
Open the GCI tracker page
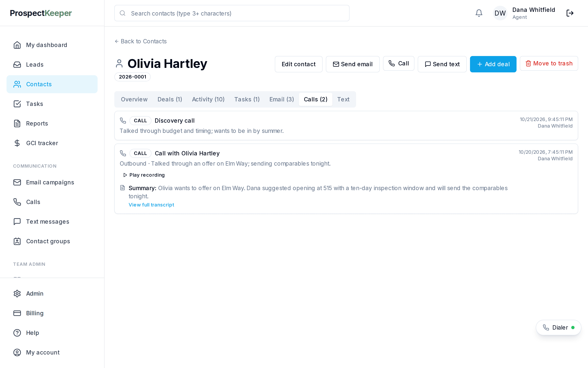pos(52,143)
